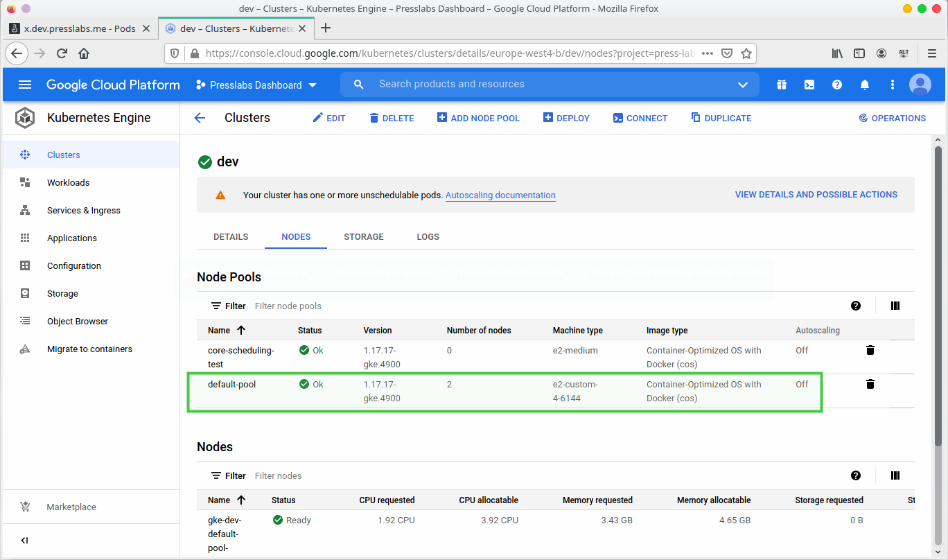Click the Clusters sidebar icon

pos(25,155)
